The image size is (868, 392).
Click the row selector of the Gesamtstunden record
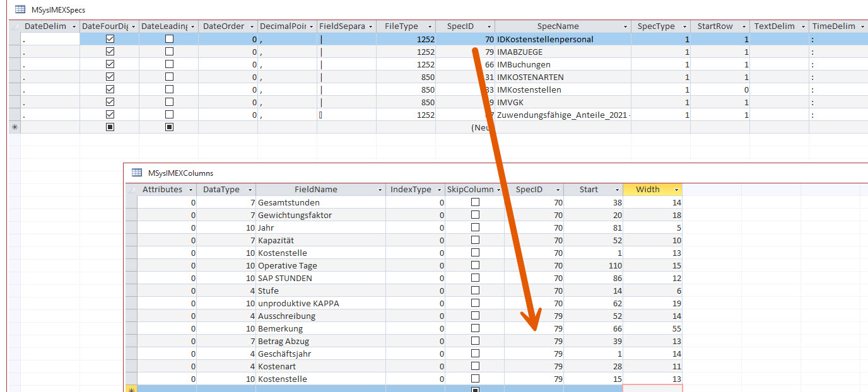pyautogui.click(x=131, y=202)
